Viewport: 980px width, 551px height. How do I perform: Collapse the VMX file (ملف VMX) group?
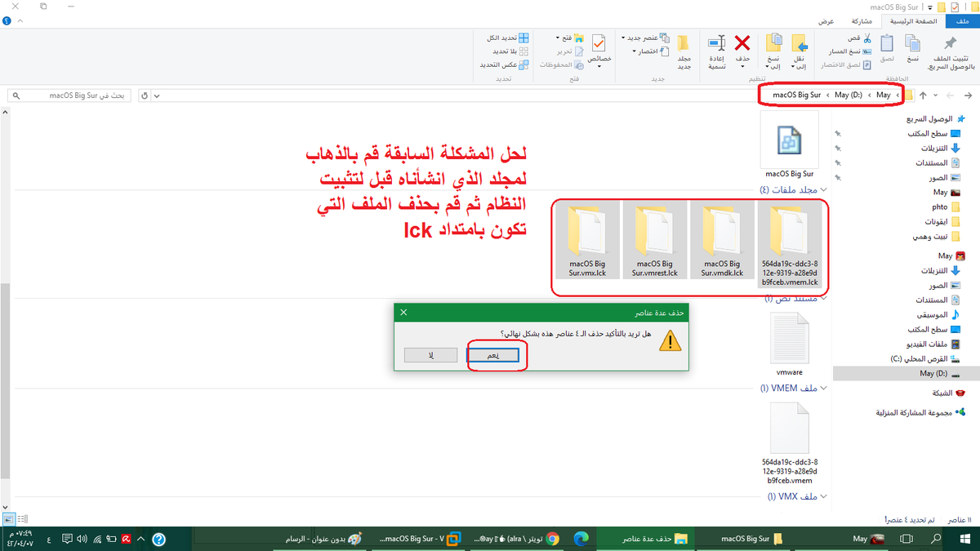coord(823,495)
